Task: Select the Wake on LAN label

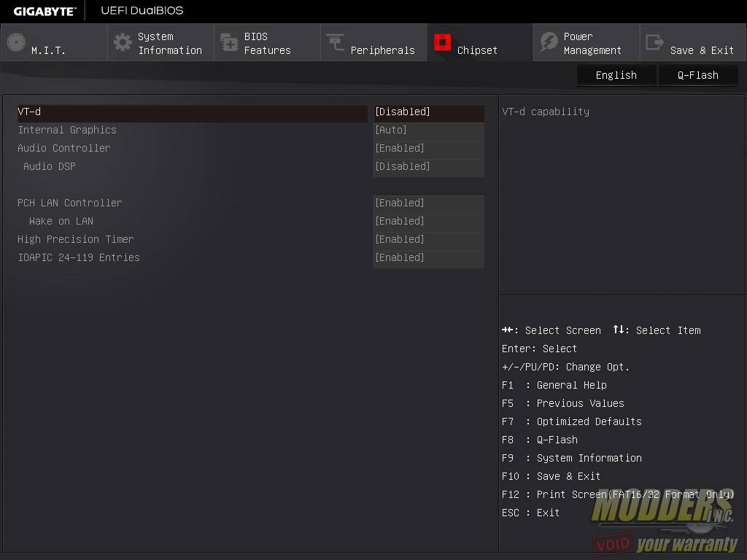Action: (x=61, y=221)
